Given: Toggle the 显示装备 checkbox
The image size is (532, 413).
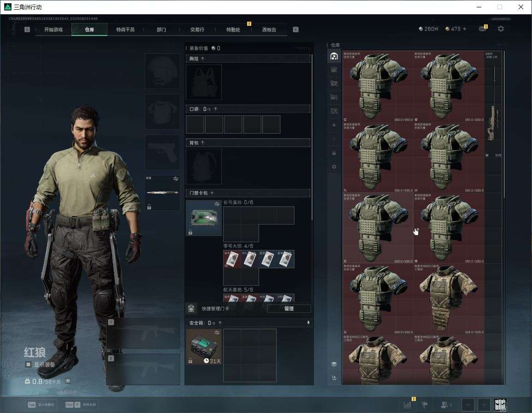Looking at the screenshot, I should point(29,365).
